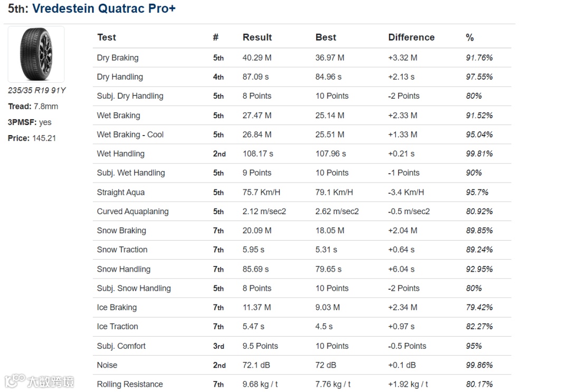Click the % column header

(470, 37)
